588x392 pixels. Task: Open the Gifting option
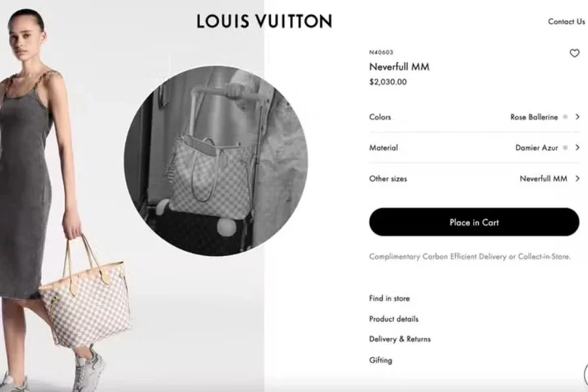click(x=381, y=360)
